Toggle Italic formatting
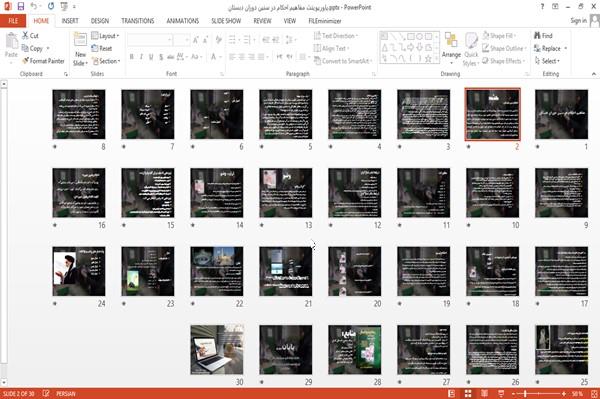 (x=142, y=57)
